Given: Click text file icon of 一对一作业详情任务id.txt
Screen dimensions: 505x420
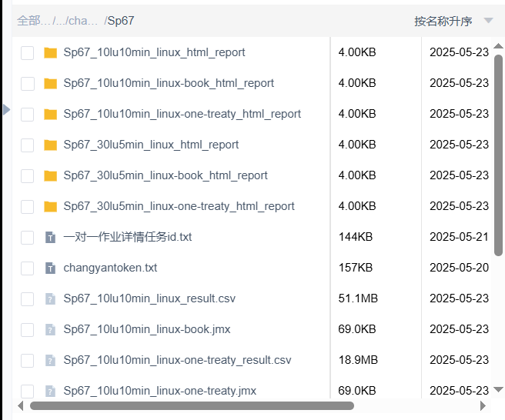Looking at the screenshot, I should [x=51, y=238].
